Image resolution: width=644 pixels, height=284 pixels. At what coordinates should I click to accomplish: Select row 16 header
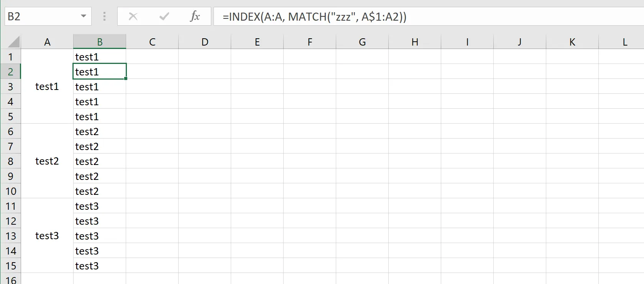coord(10,279)
